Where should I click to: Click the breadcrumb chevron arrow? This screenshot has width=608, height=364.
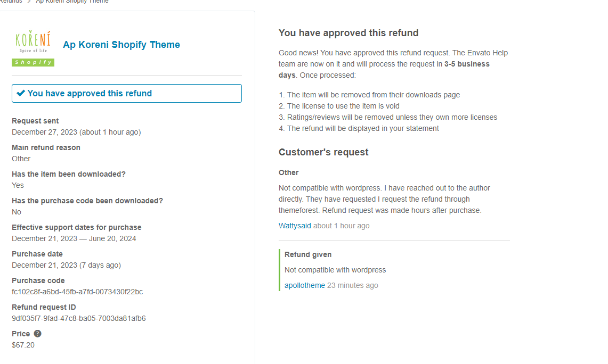click(29, 2)
